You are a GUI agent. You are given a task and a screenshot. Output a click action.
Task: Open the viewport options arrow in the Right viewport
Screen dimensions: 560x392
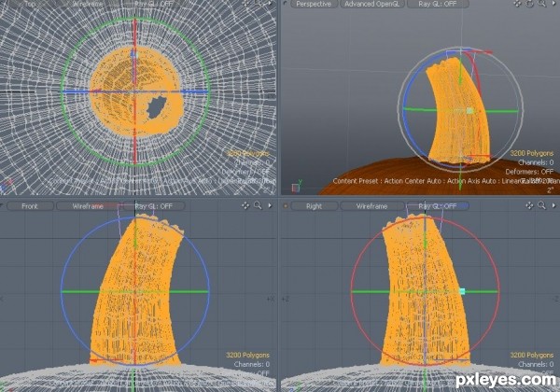[x=553, y=205]
